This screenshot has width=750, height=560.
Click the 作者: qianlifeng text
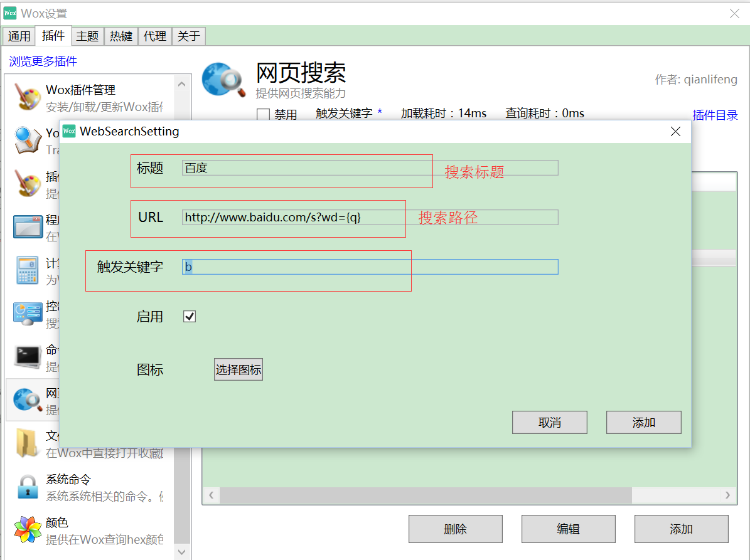point(696,79)
